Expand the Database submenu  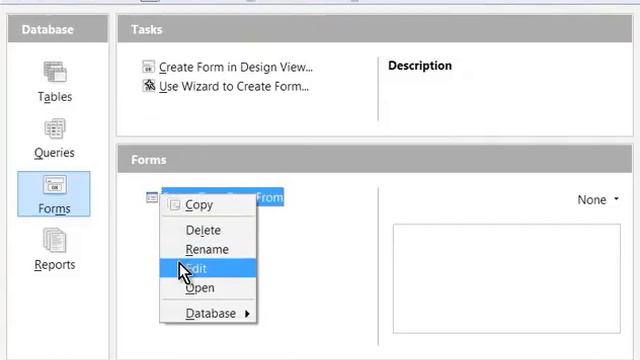pyautogui.click(x=208, y=313)
